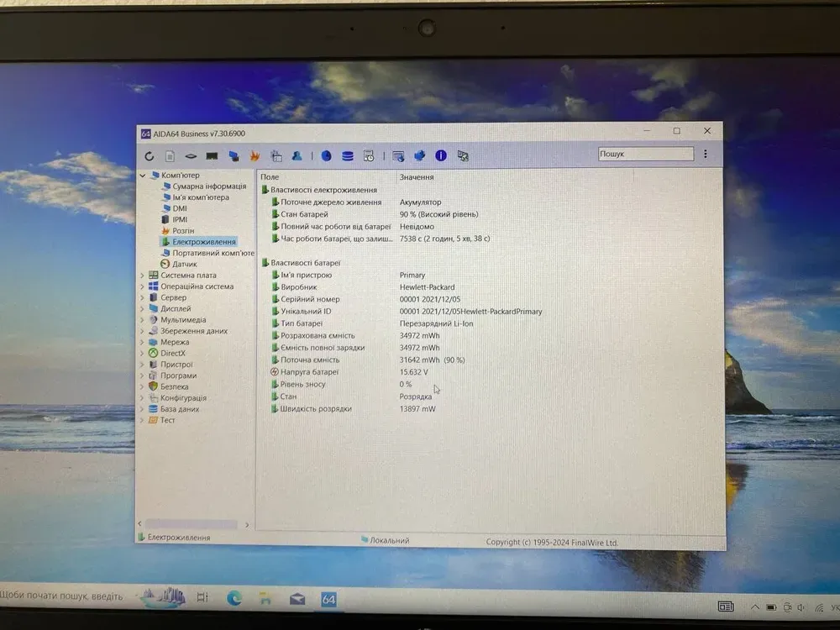This screenshot has width=840, height=630.
Task: Click the blue user icon in toolbar
Action: click(297, 156)
